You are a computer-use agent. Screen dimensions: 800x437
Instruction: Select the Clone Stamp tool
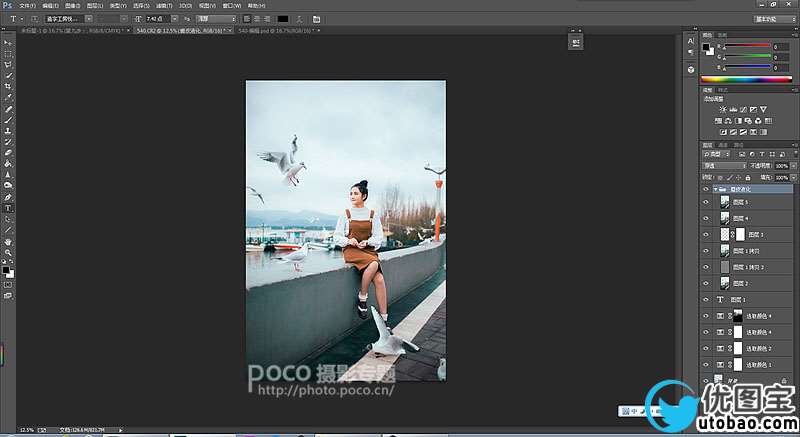[8, 131]
